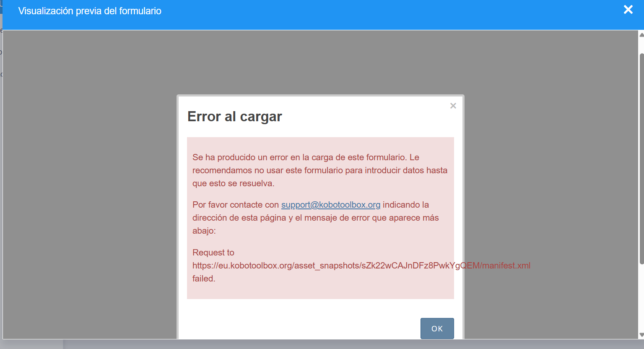Click the "Request to" line
644x349 pixels.
pos(213,253)
